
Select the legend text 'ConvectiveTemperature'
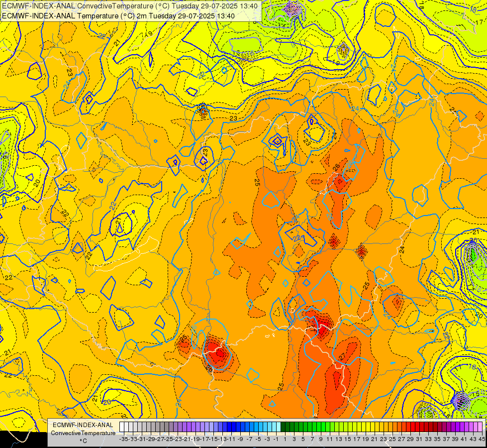pos(83,433)
